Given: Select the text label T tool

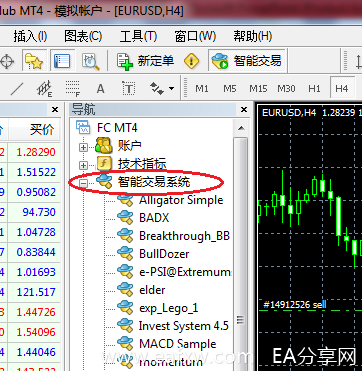Looking at the screenshot, I should click(x=128, y=89).
